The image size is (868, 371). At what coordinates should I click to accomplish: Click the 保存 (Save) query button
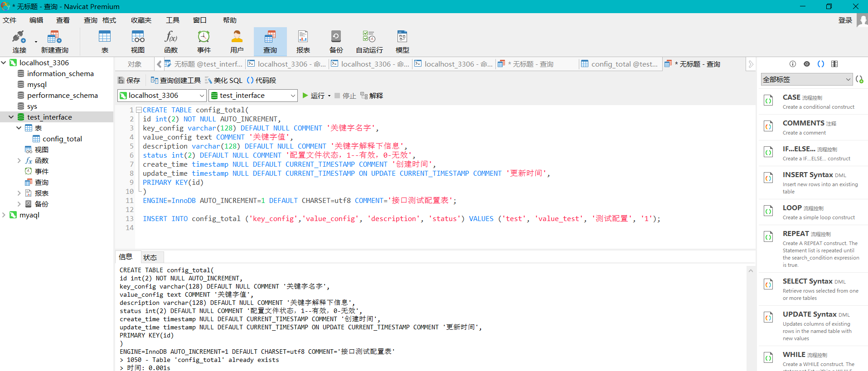129,80
